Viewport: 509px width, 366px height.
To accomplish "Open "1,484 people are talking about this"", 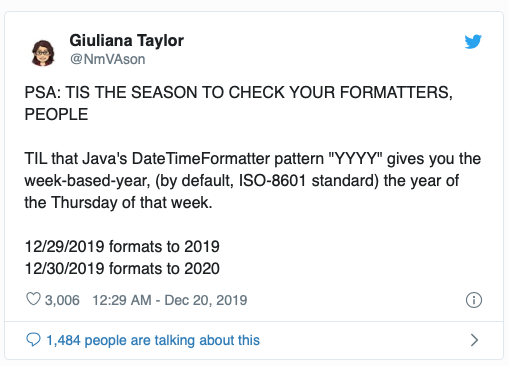I will point(153,340).
